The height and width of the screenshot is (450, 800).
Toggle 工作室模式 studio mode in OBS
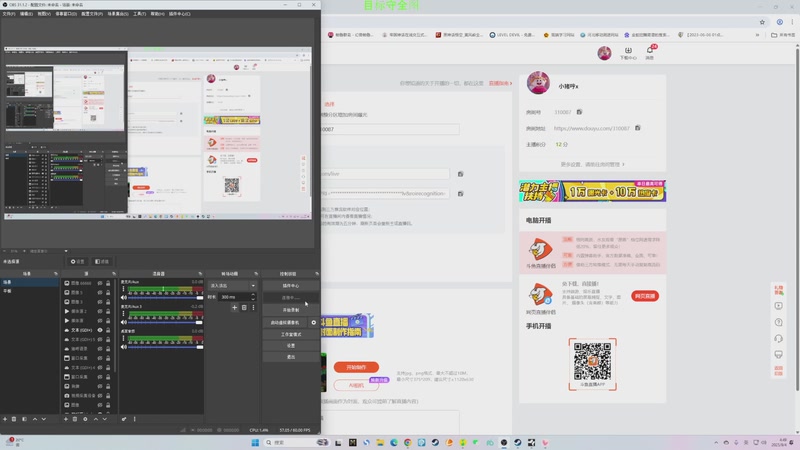click(x=291, y=334)
